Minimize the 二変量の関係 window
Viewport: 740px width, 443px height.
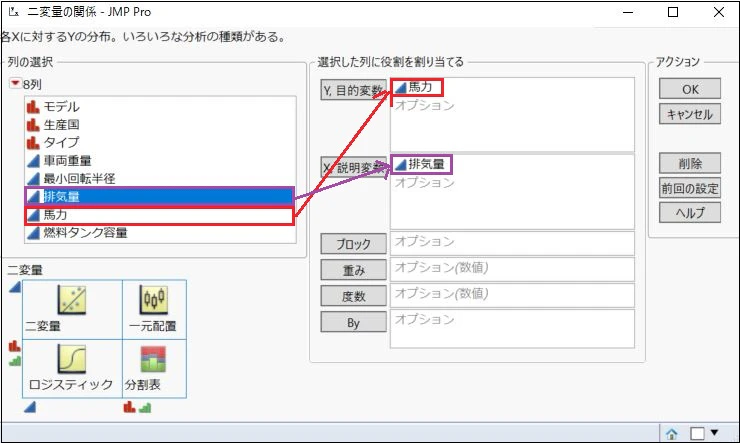(628, 12)
